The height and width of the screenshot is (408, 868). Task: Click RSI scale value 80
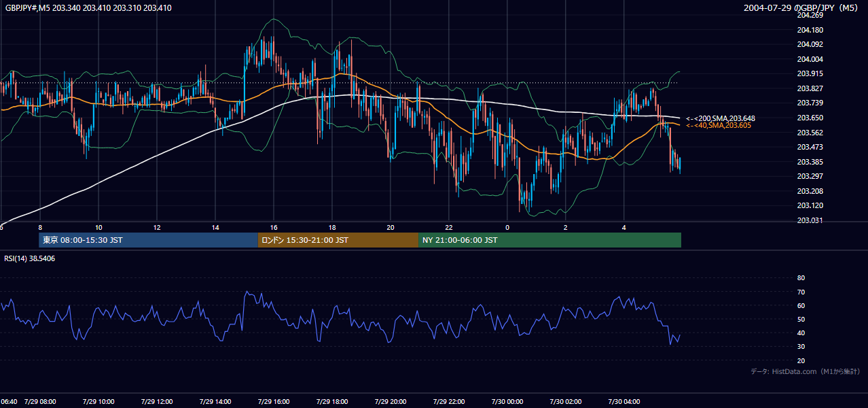click(x=801, y=278)
